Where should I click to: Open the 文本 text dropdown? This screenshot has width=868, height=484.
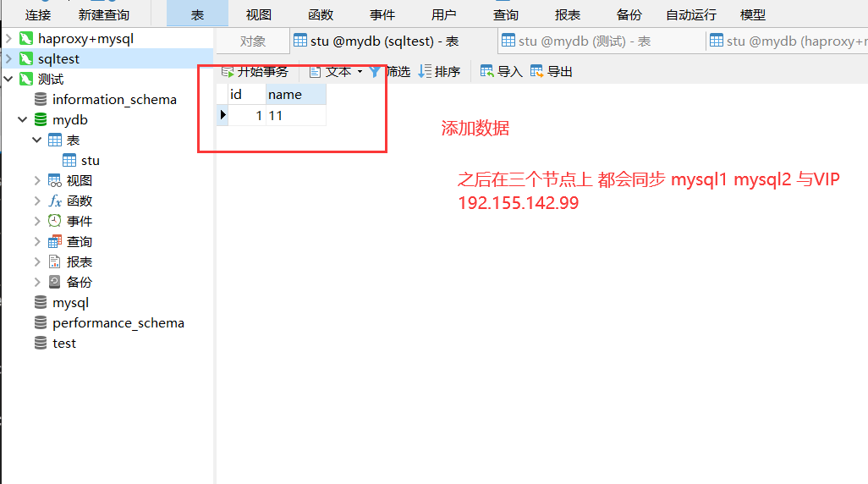coord(336,71)
